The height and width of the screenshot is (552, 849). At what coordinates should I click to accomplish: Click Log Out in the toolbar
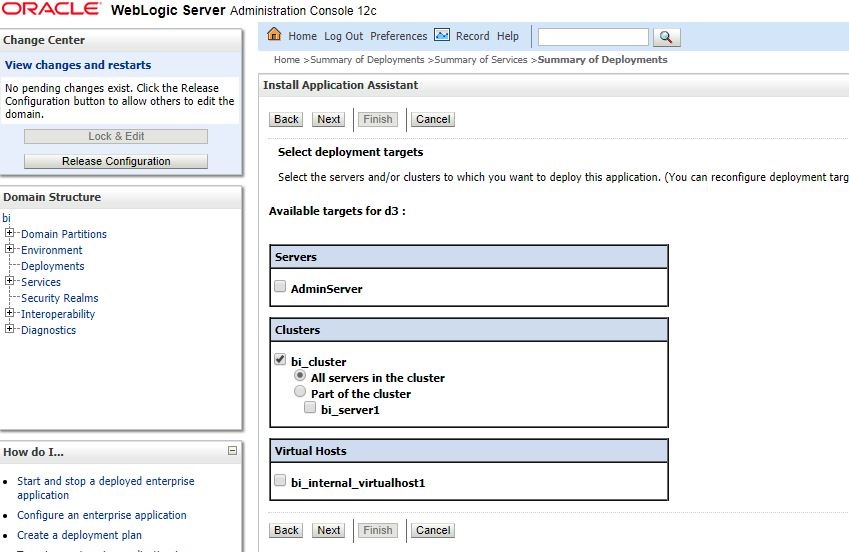[343, 36]
